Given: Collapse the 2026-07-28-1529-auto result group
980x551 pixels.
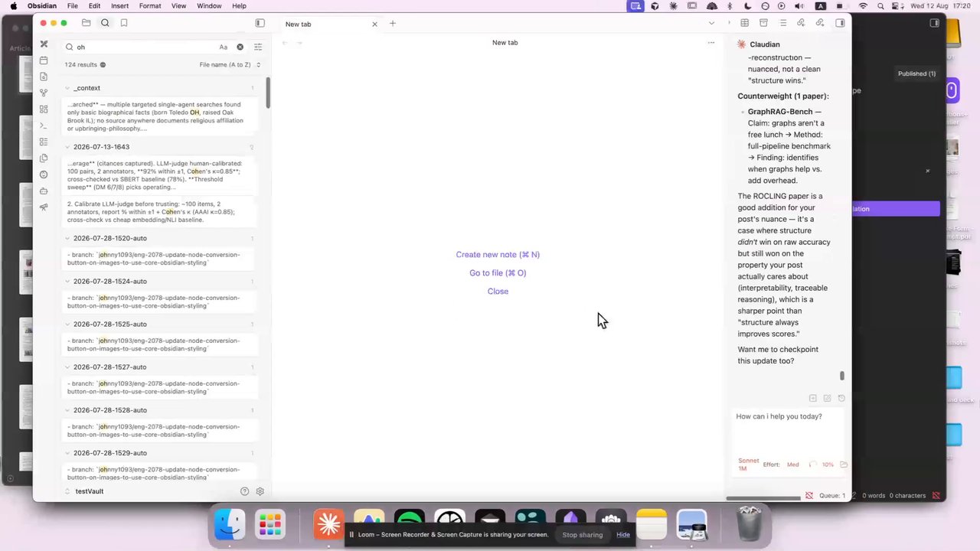Looking at the screenshot, I should coord(67,453).
